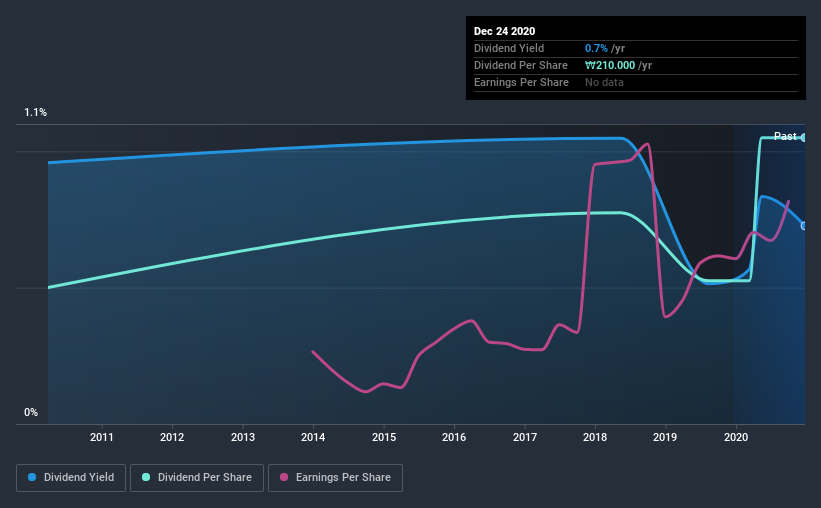This screenshot has height=508, width=821.
Task: Toggle the Dividend Per Share legend button
Action: coord(197,478)
